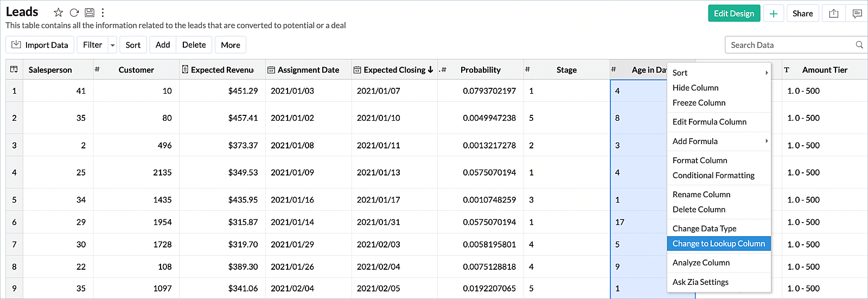Mark the Leads table as favorite
Screen dimensions: 868x299
click(59, 12)
